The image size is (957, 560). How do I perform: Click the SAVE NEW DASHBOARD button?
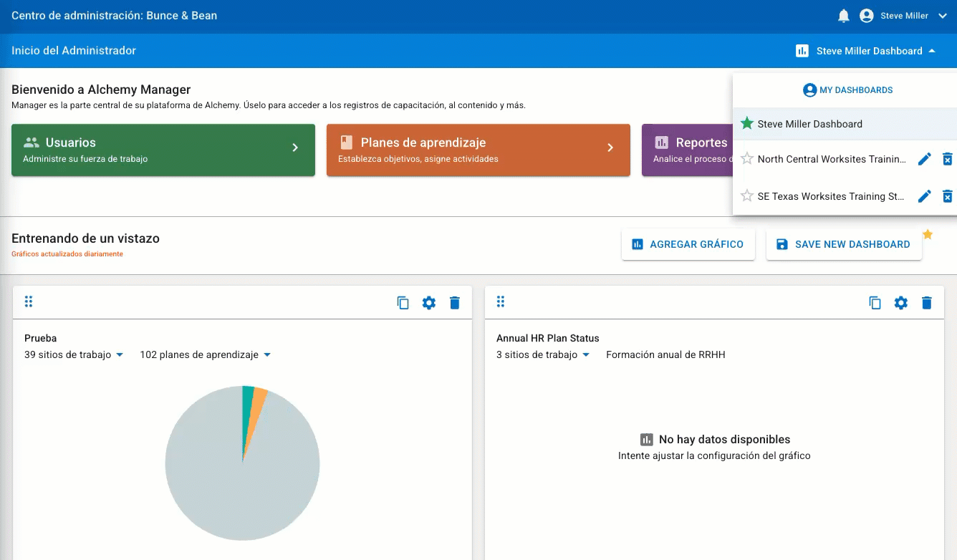pos(844,244)
